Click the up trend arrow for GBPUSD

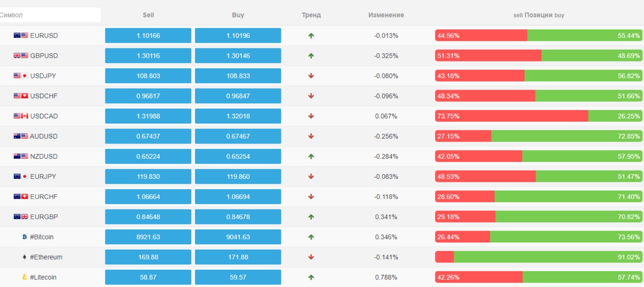pos(311,56)
